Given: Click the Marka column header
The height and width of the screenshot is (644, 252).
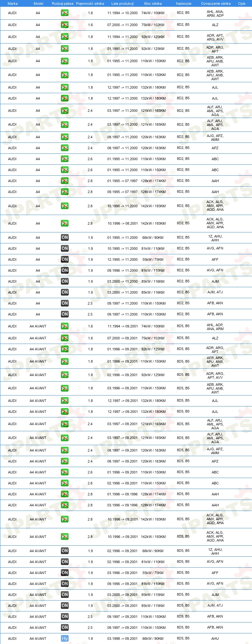Looking at the screenshot, I should tap(13, 4).
